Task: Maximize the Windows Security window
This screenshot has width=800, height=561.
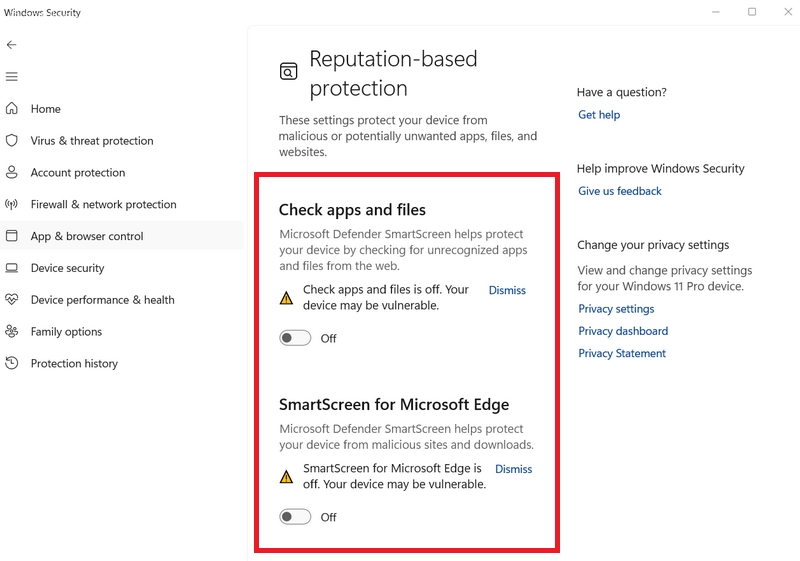Action: pos(752,12)
